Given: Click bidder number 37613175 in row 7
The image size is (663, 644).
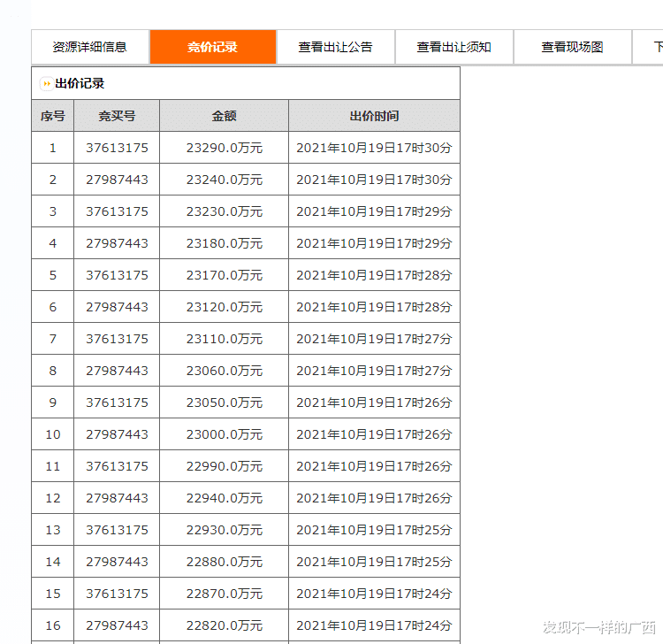Looking at the screenshot, I should tap(117, 339).
